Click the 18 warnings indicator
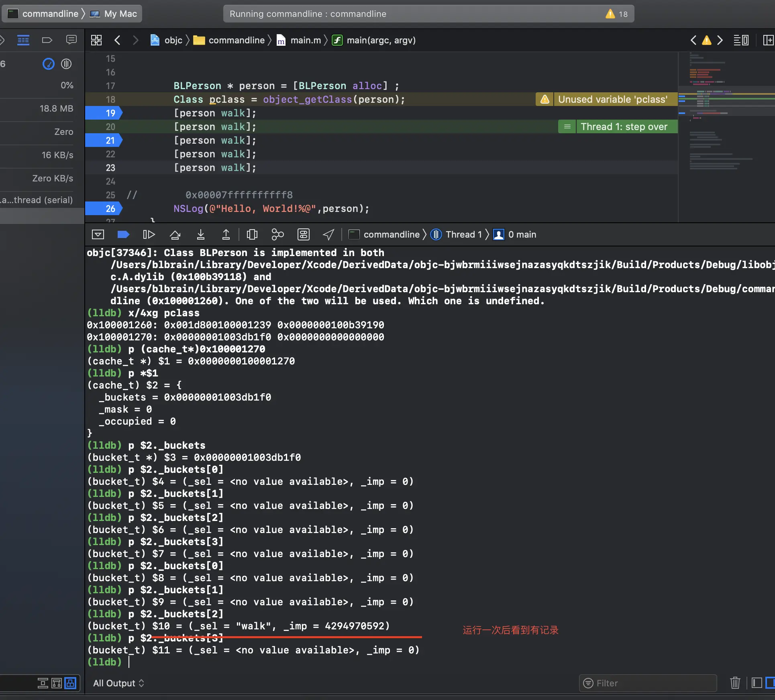The width and height of the screenshot is (775, 700). tap(617, 14)
